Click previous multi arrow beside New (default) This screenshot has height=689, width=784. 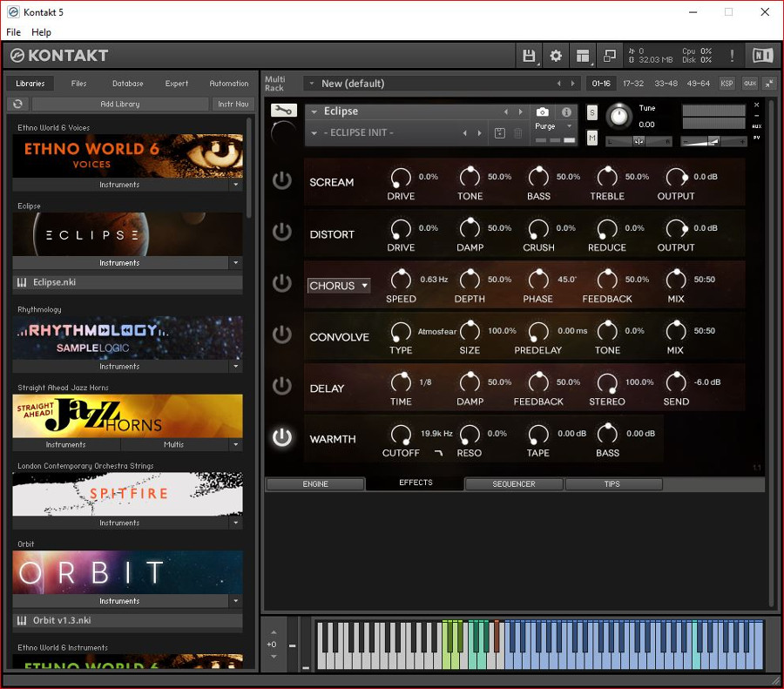(559, 84)
